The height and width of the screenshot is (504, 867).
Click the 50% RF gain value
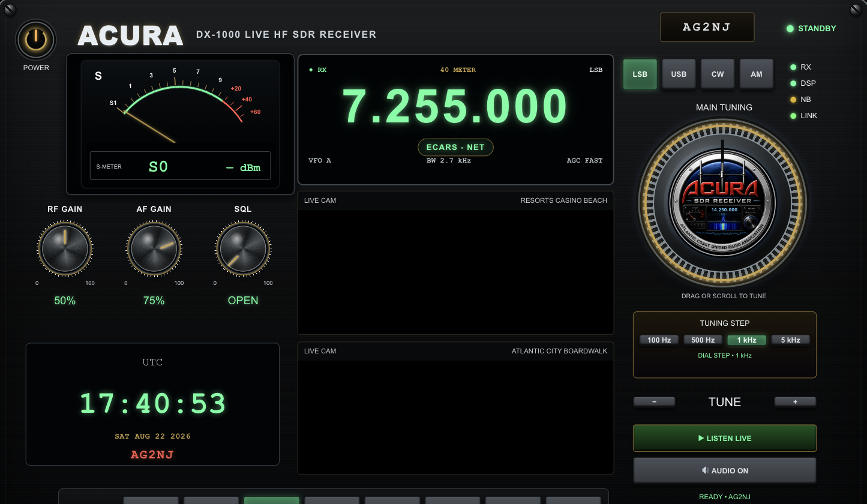(65, 301)
